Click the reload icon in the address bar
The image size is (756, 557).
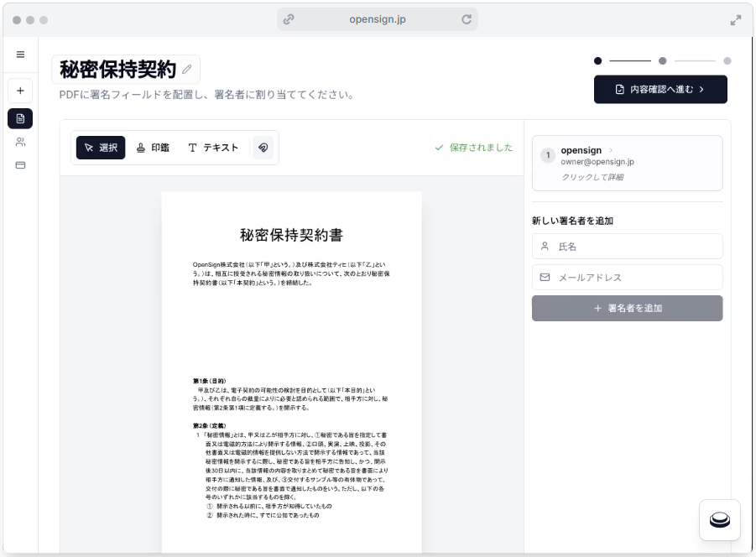467,19
